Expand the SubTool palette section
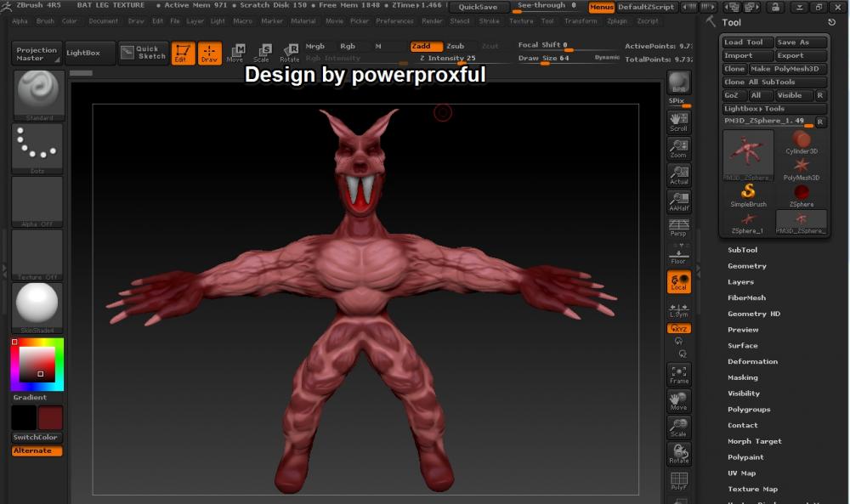The image size is (850, 504). coord(742,250)
